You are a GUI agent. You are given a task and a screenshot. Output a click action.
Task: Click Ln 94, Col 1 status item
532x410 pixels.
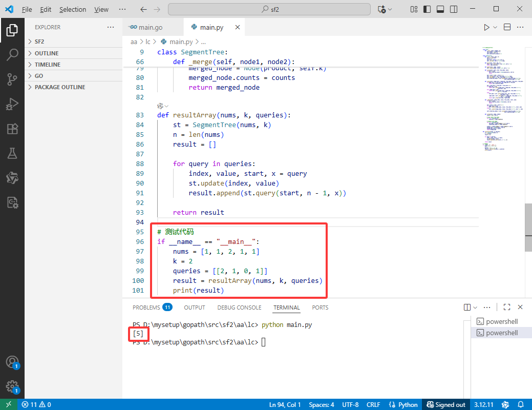click(x=285, y=404)
